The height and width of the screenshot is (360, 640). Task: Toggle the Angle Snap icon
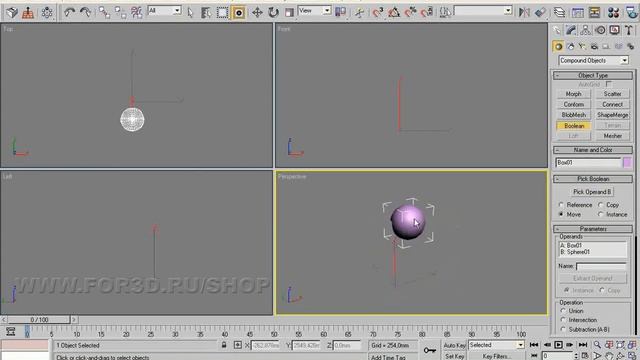pyautogui.click(x=394, y=12)
